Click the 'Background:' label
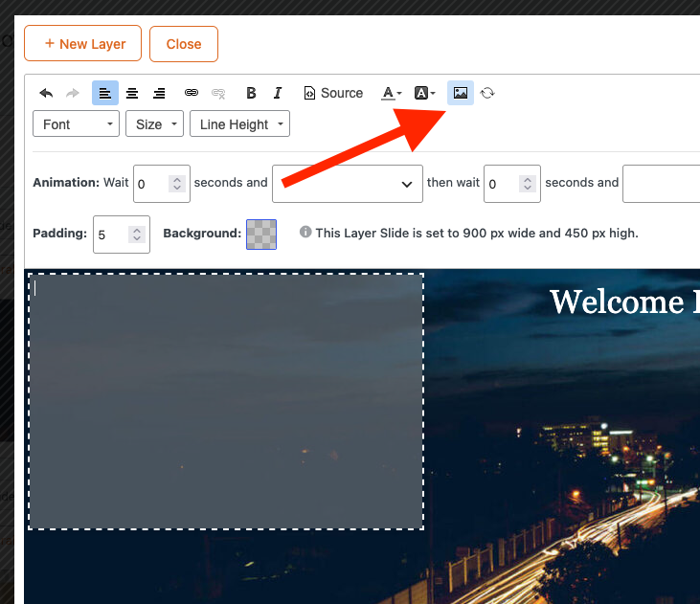This screenshot has width=700, height=604. 202,233
